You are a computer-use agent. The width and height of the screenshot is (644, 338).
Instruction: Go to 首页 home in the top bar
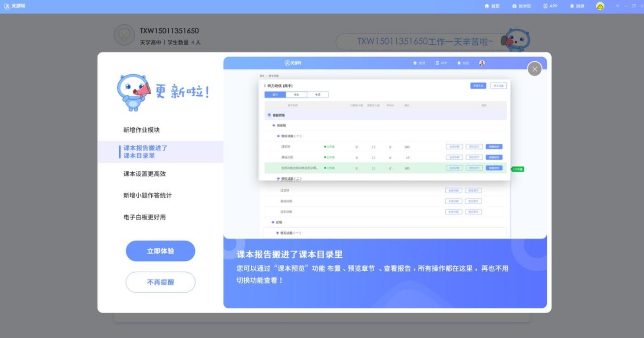(492, 6)
